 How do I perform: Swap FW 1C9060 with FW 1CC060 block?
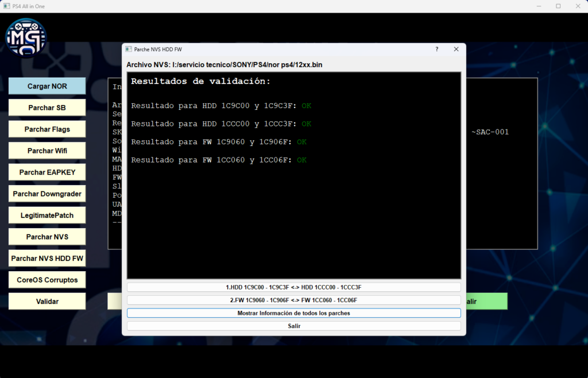pos(293,300)
